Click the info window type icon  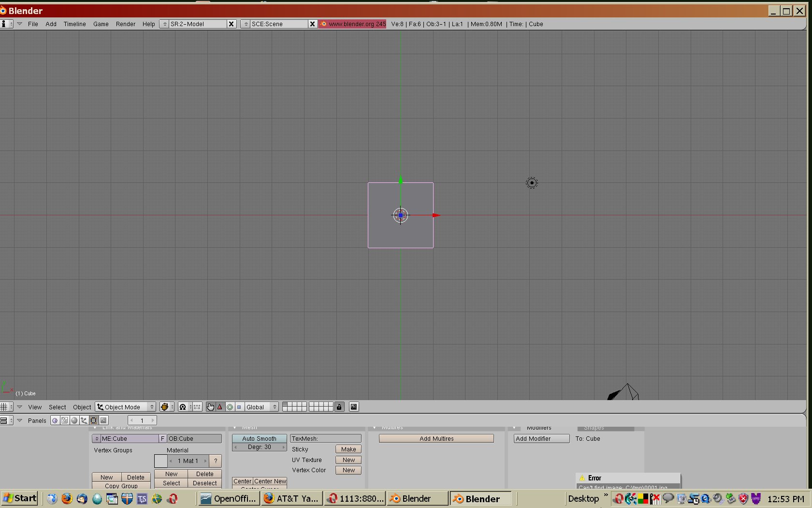click(6, 24)
